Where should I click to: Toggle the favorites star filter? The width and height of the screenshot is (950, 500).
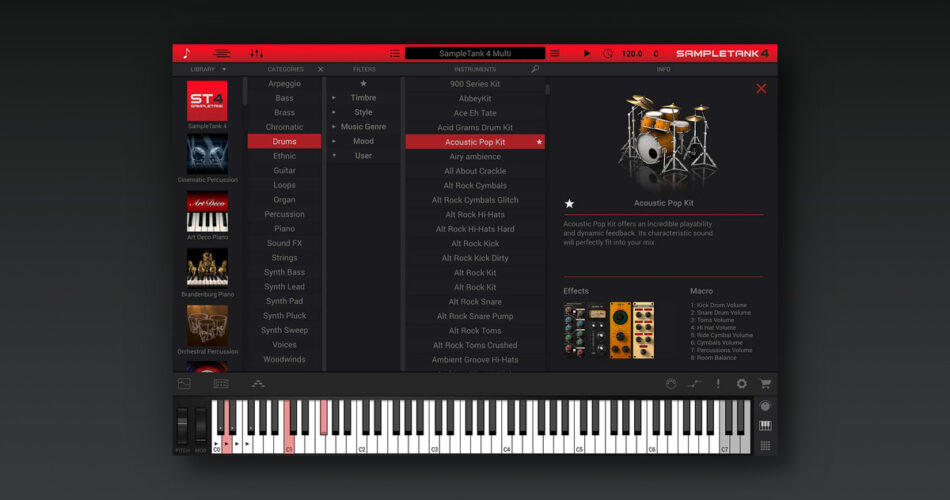(x=363, y=84)
